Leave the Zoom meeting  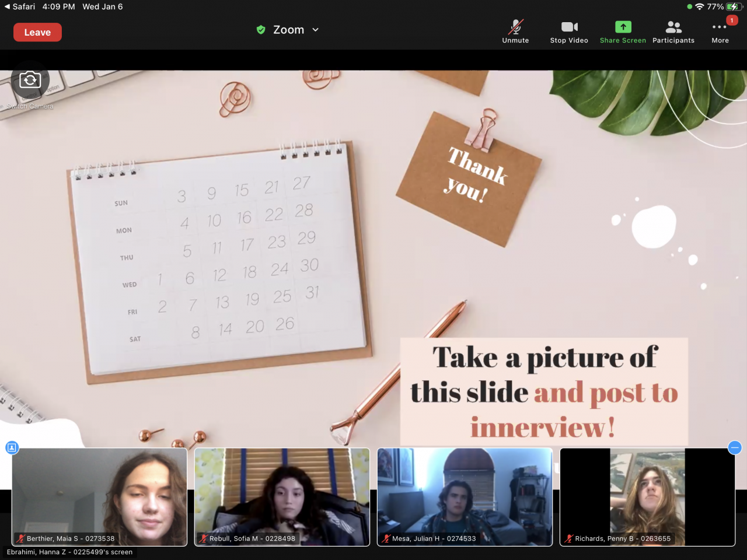pos(37,32)
